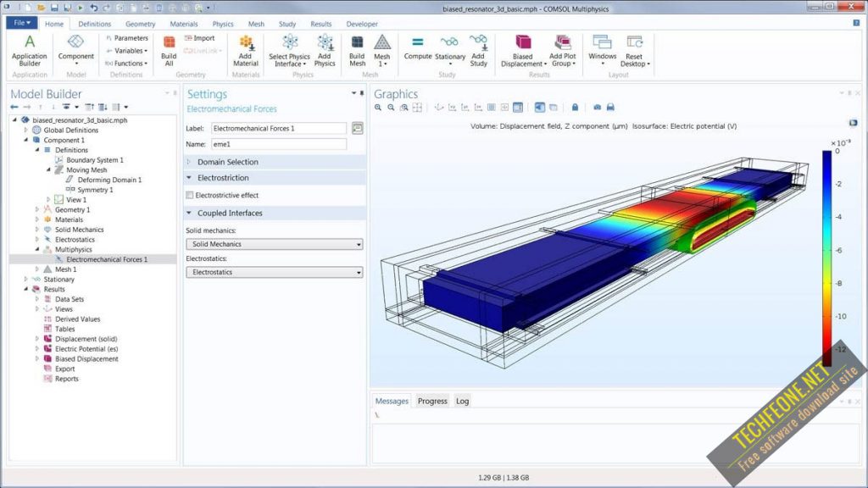Click the green run icon in quick access toolbar
Image resolution: width=868 pixels, height=488 pixels.
[x=81, y=8]
